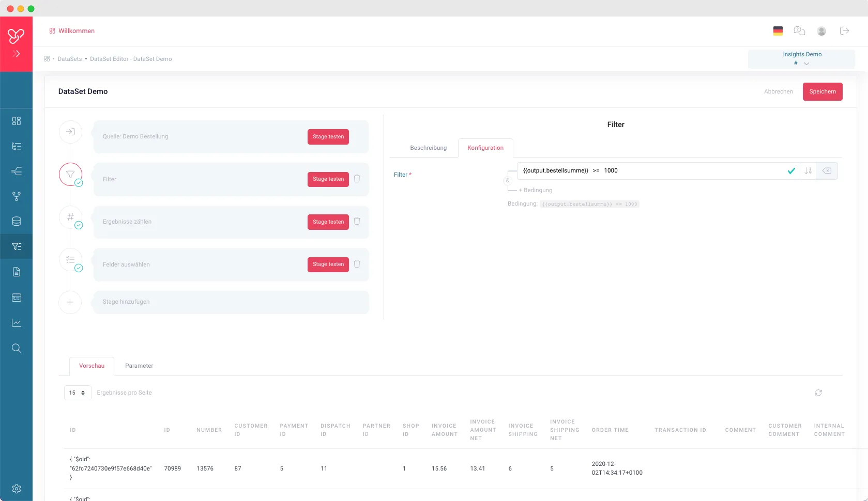Click Abbrechen to cancel
This screenshot has height=501, width=868.
pos(778,91)
